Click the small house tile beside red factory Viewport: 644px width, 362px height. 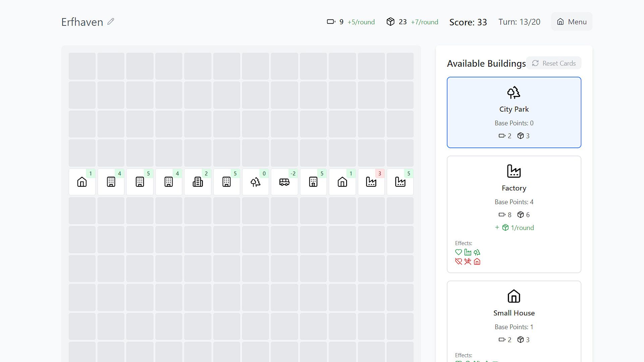click(x=342, y=182)
